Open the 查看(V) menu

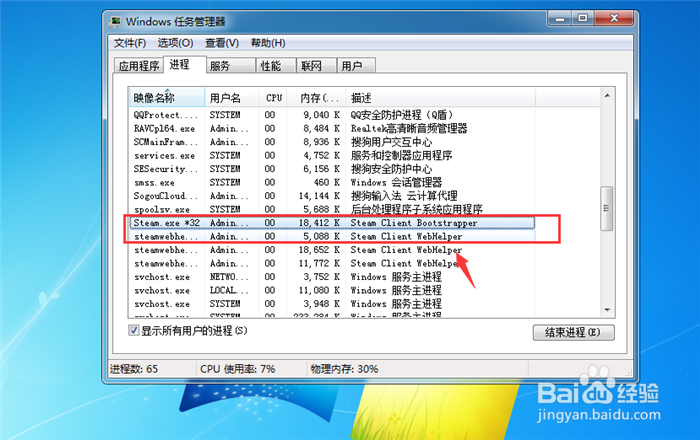222,43
